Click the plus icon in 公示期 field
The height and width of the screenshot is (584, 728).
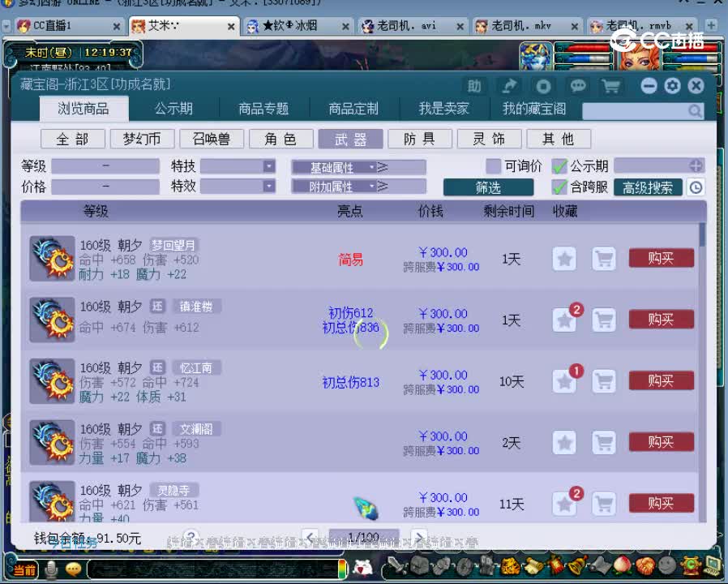[x=696, y=165]
